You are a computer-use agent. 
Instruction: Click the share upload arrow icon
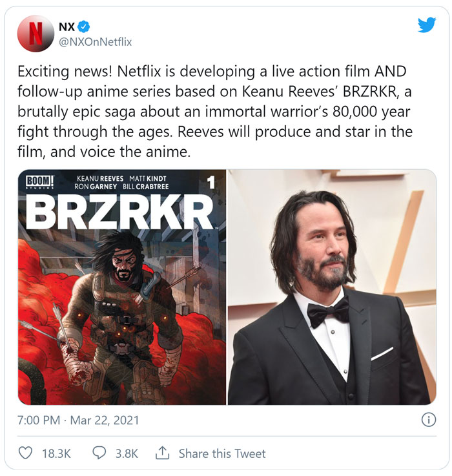(x=163, y=453)
